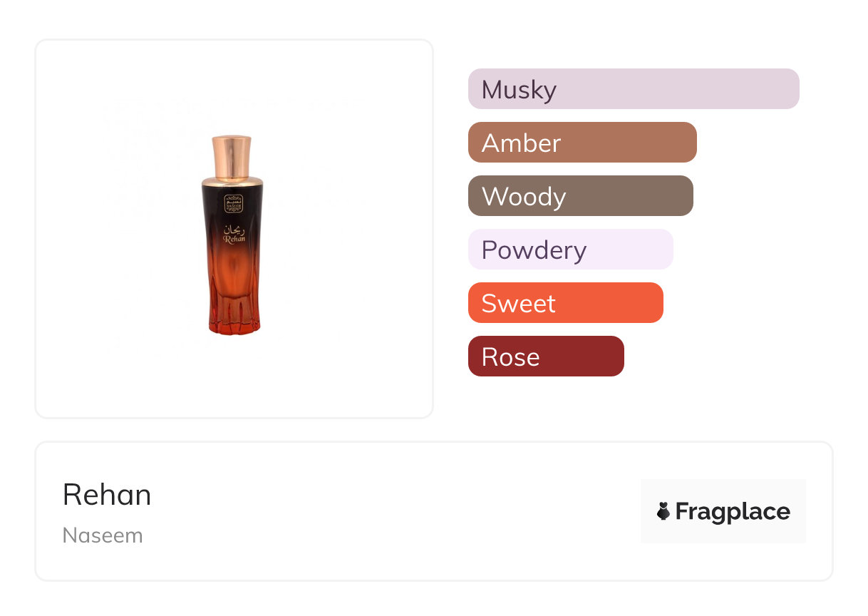Screen dimensions: 868x616
Task: Click the Arabic script on the bottle
Action: [x=234, y=229]
